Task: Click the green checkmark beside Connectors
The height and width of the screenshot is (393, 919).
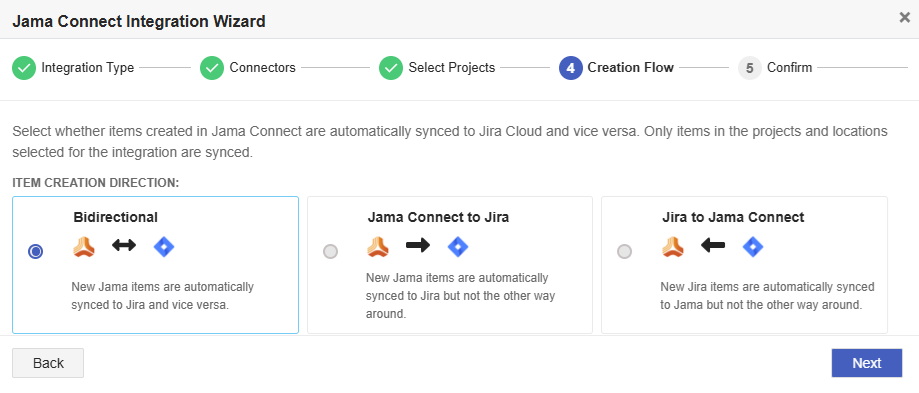Action: [212, 68]
